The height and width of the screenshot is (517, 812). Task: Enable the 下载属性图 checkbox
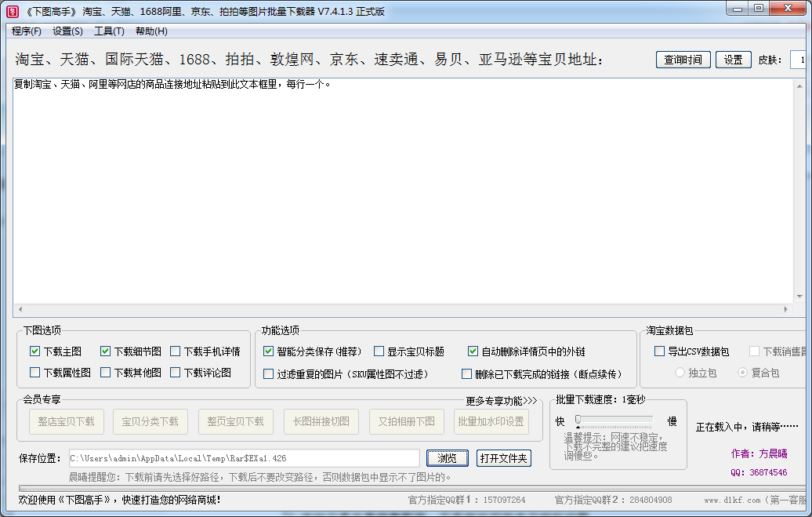[x=34, y=373]
